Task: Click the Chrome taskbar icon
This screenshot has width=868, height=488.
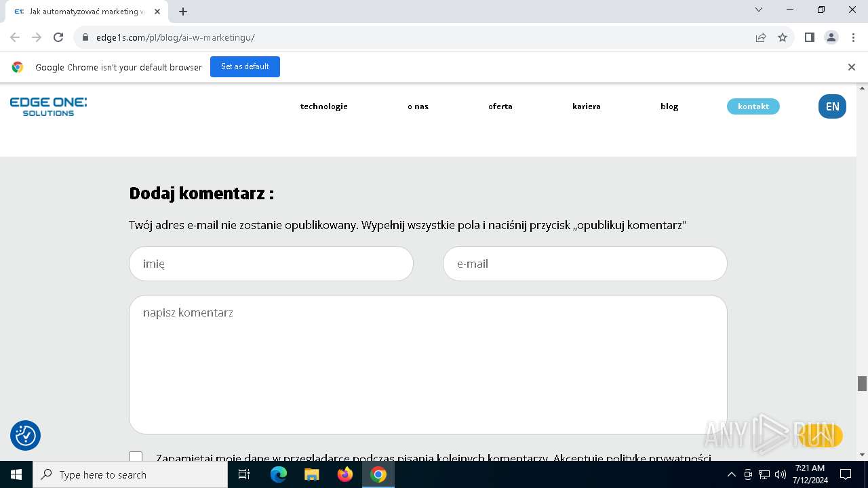Action: click(x=378, y=474)
